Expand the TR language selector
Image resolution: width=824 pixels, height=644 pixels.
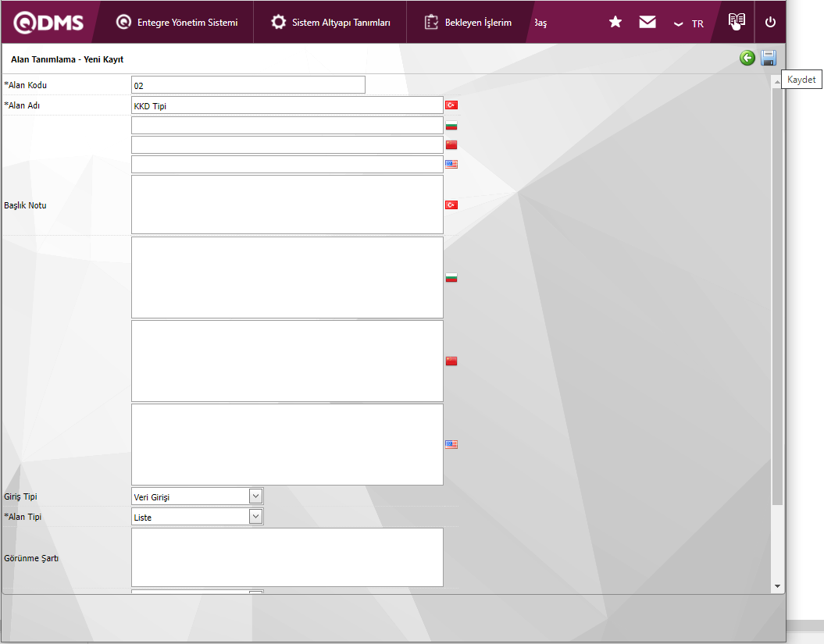tap(689, 23)
